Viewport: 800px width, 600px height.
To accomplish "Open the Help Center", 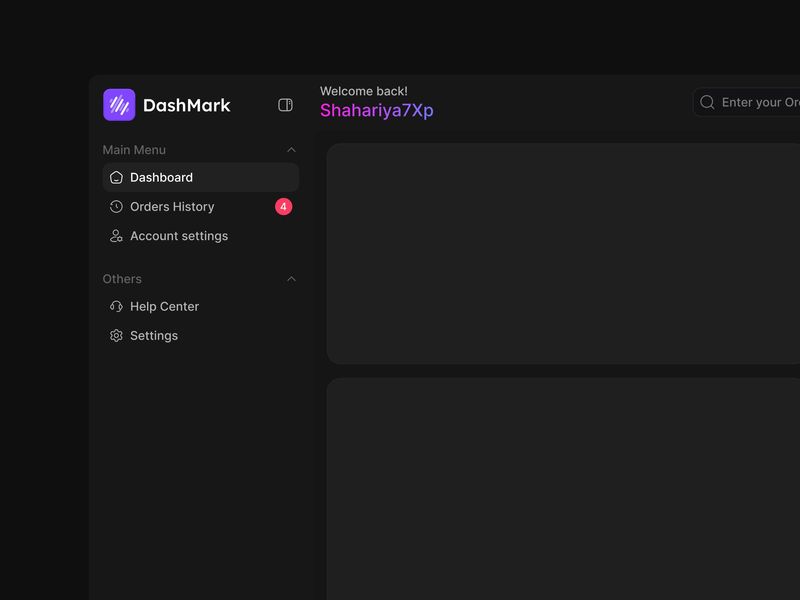I will point(163,306).
